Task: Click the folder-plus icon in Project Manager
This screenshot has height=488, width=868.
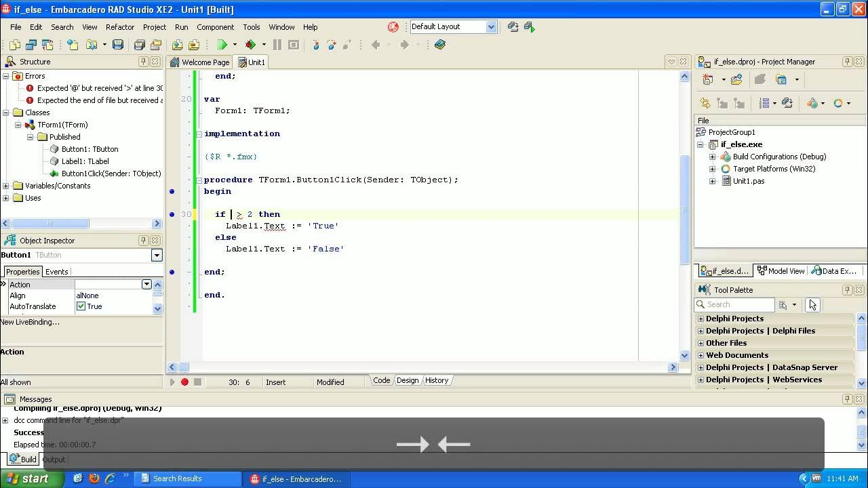Action: (x=736, y=79)
